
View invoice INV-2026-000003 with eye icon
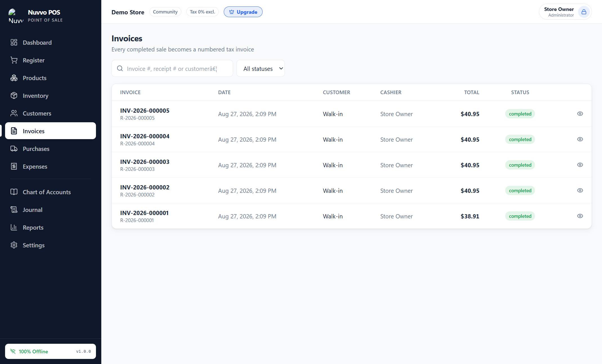580,165
